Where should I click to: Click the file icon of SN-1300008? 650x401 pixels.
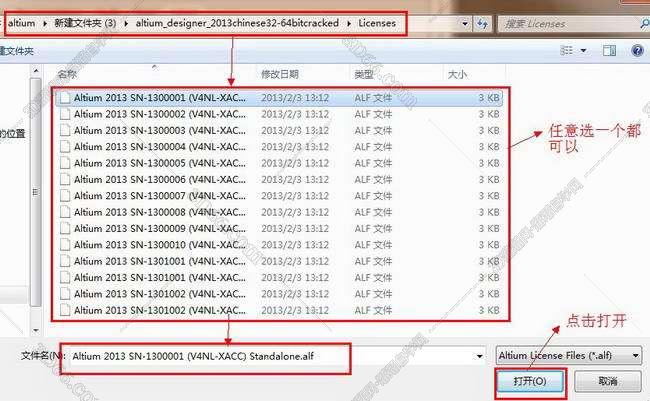pos(65,212)
